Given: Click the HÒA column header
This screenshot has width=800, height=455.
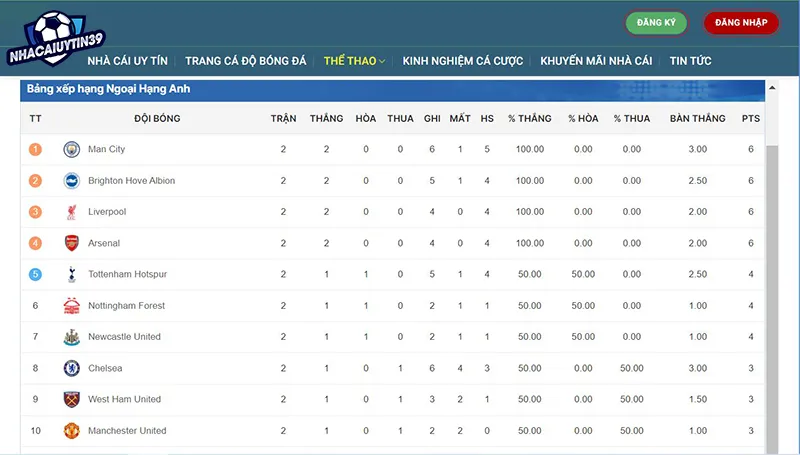Looking at the screenshot, I should [x=366, y=118].
